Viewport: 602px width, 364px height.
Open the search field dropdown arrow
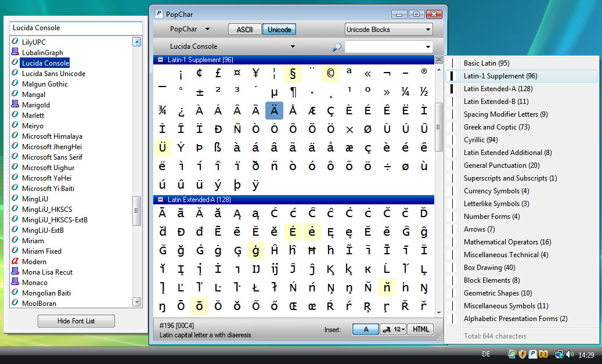428,47
